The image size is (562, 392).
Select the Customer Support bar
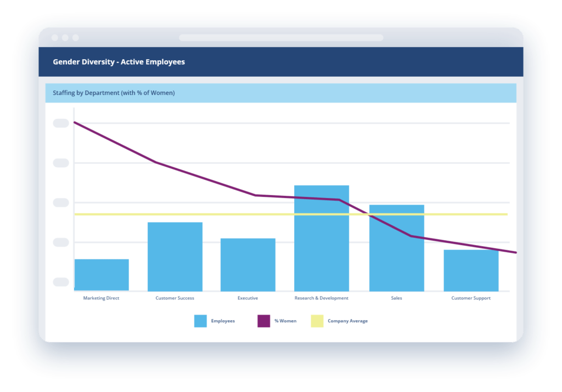point(471,270)
